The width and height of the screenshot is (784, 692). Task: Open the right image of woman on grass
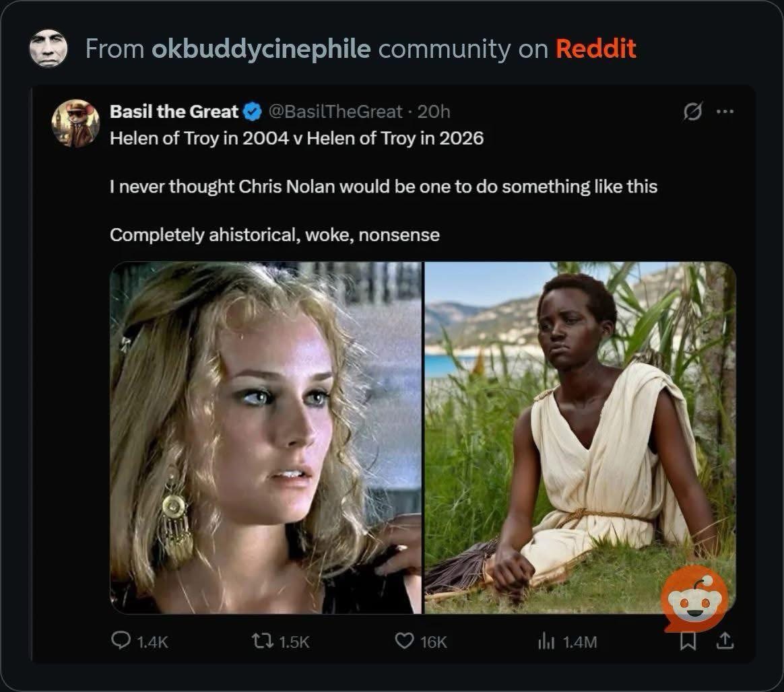(x=580, y=438)
